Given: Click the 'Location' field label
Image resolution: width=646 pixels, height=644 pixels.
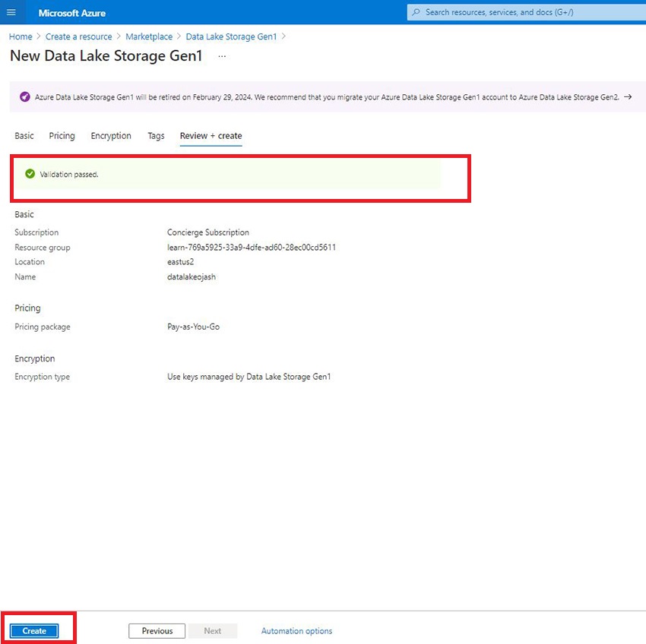Looking at the screenshot, I should [30, 262].
